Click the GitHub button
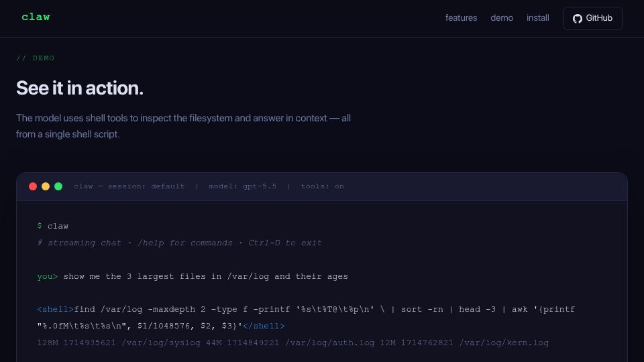 coord(592,19)
